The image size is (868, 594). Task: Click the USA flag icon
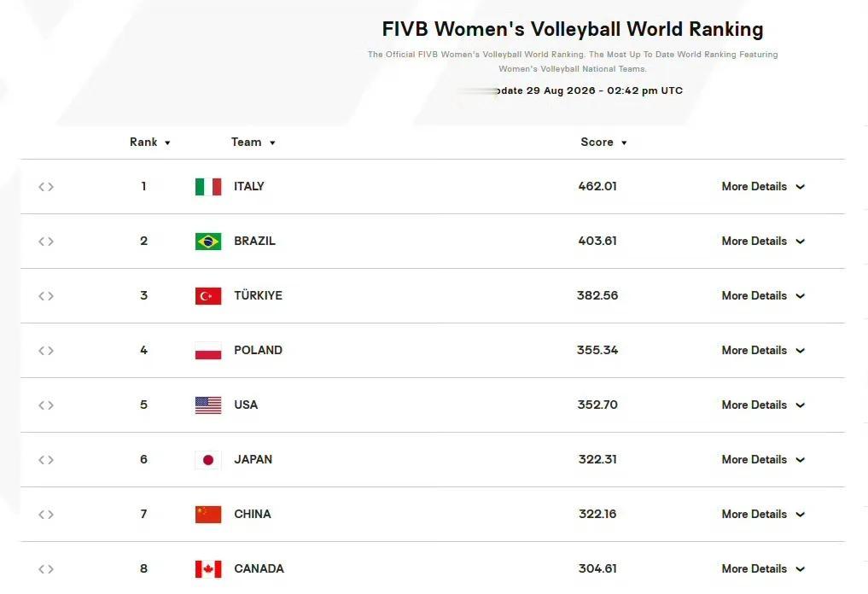point(208,405)
